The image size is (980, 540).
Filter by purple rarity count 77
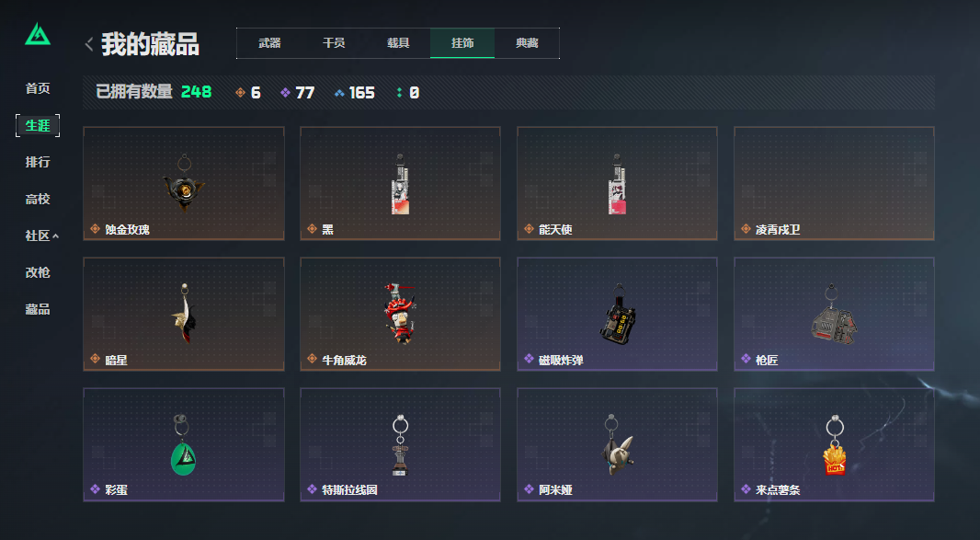(298, 93)
